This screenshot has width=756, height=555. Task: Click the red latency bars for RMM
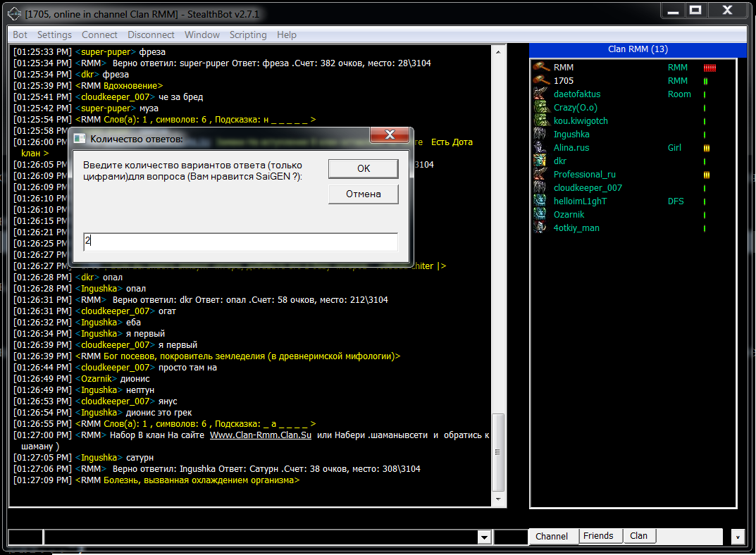pos(709,68)
